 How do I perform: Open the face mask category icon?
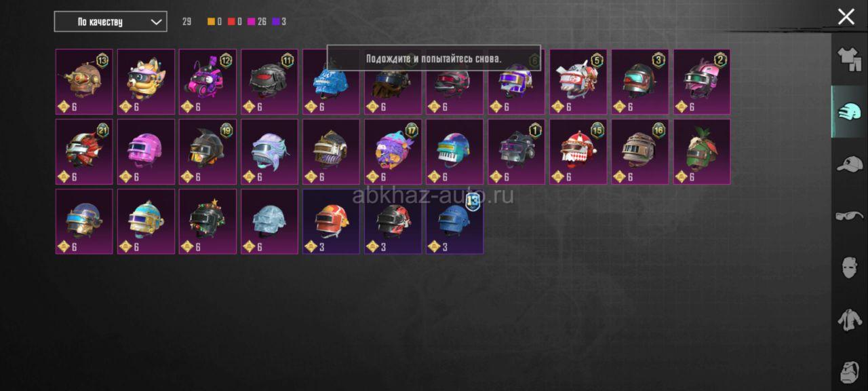point(849,267)
